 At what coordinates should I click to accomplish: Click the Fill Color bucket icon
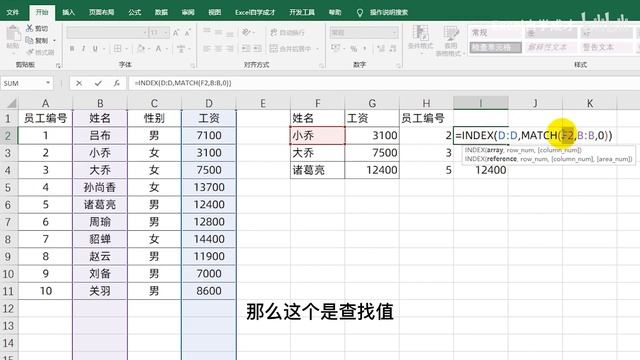point(141,49)
